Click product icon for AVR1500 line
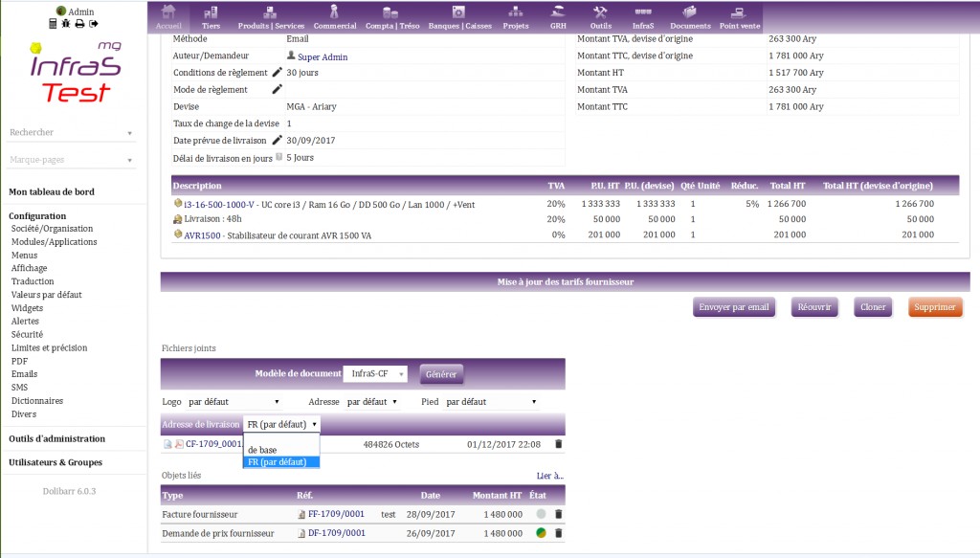 177,234
